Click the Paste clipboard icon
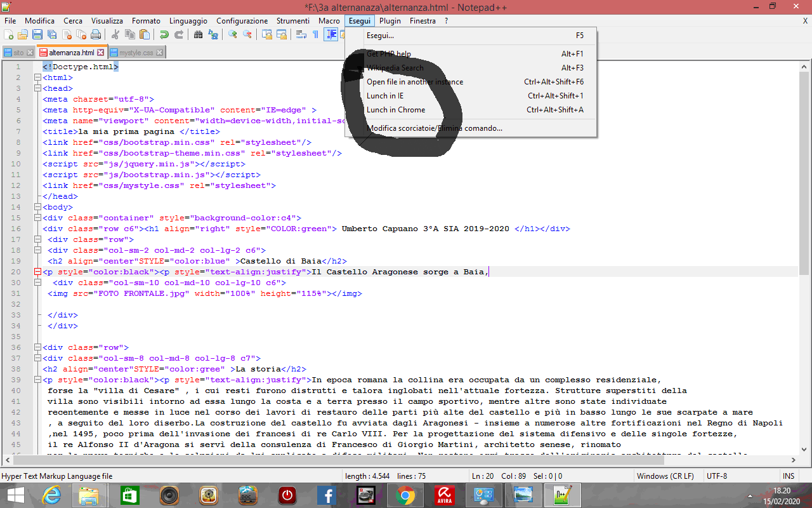812x508 pixels. (145, 34)
